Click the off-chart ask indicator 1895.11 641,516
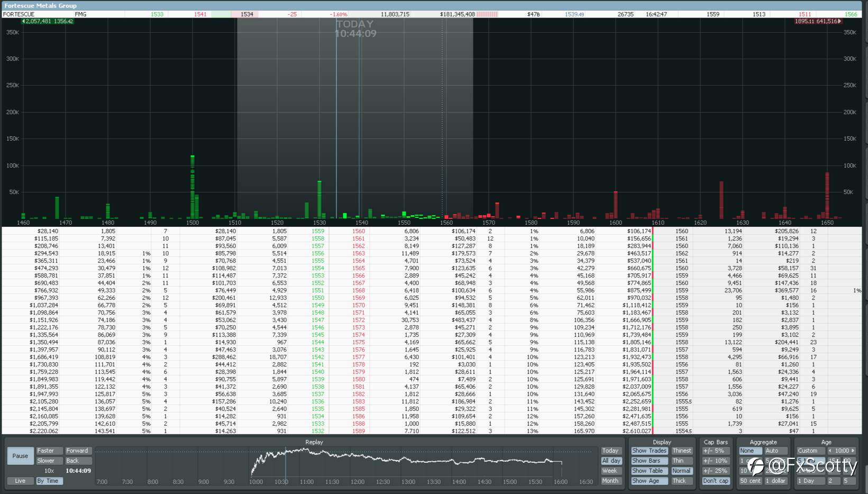 coord(818,21)
